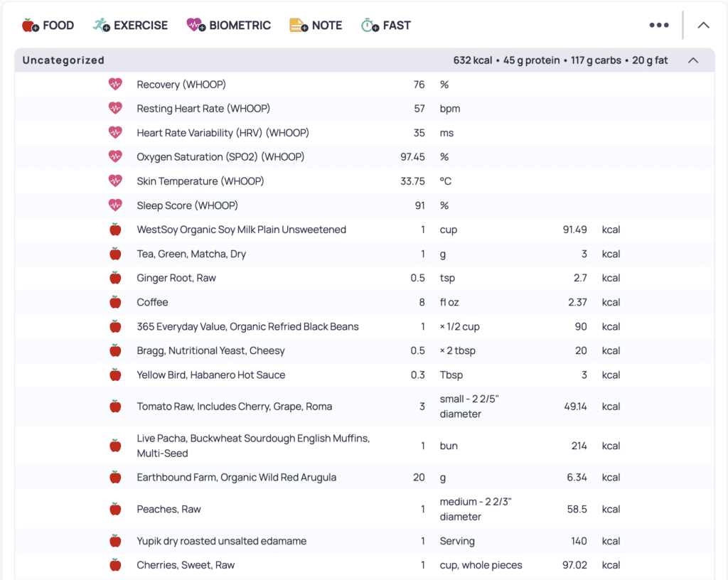Click the apple icon beside Peaches, Raw
This screenshot has width=728, height=580.
(x=115, y=509)
